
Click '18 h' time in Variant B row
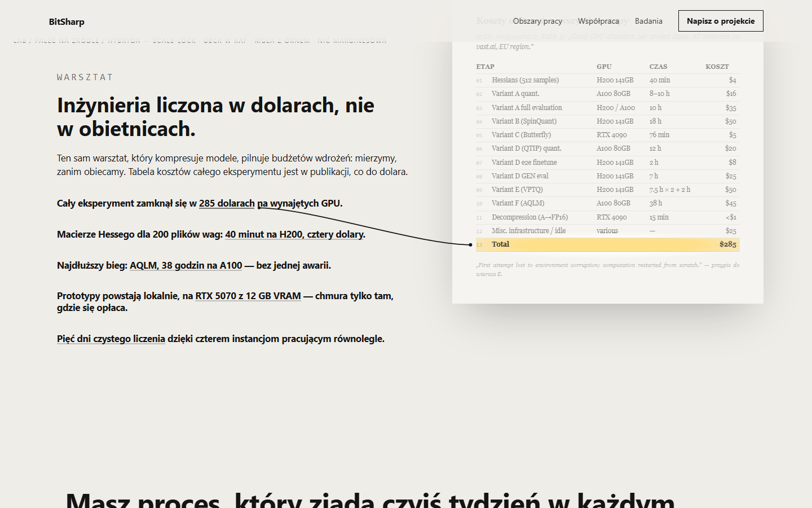point(655,121)
